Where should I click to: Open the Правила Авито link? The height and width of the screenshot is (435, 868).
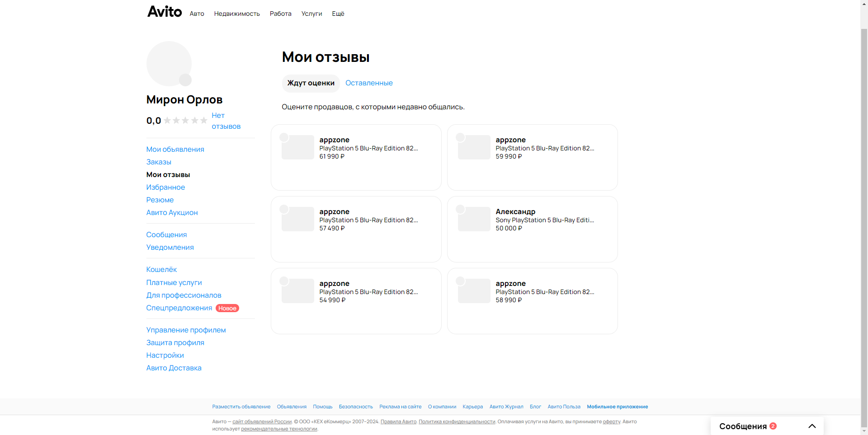pyautogui.click(x=398, y=422)
